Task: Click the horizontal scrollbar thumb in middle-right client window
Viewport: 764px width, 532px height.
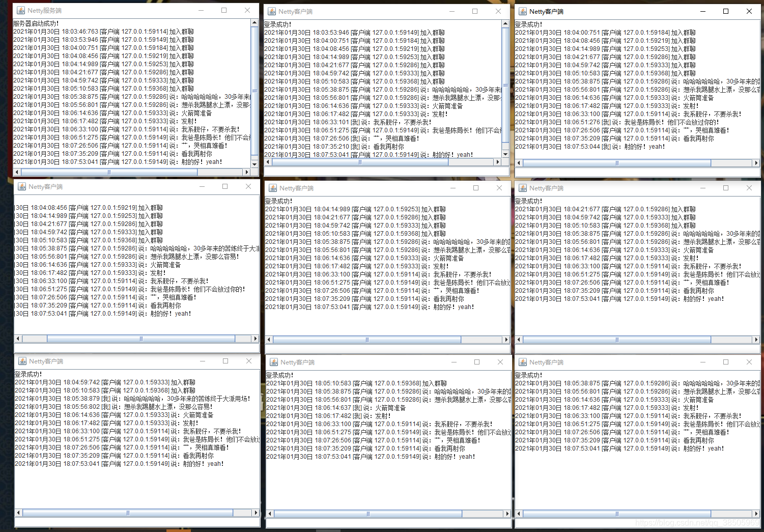Action: pos(617,340)
